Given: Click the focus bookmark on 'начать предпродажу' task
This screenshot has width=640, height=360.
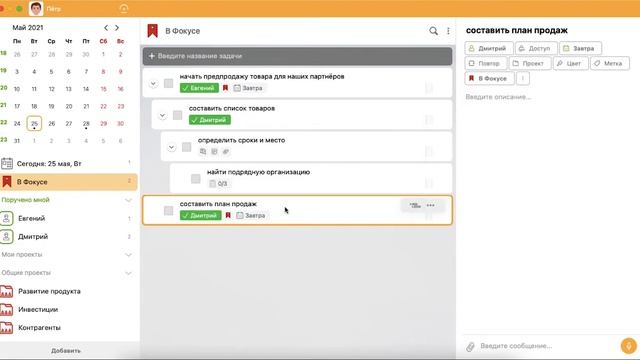Looking at the screenshot, I should point(225,88).
